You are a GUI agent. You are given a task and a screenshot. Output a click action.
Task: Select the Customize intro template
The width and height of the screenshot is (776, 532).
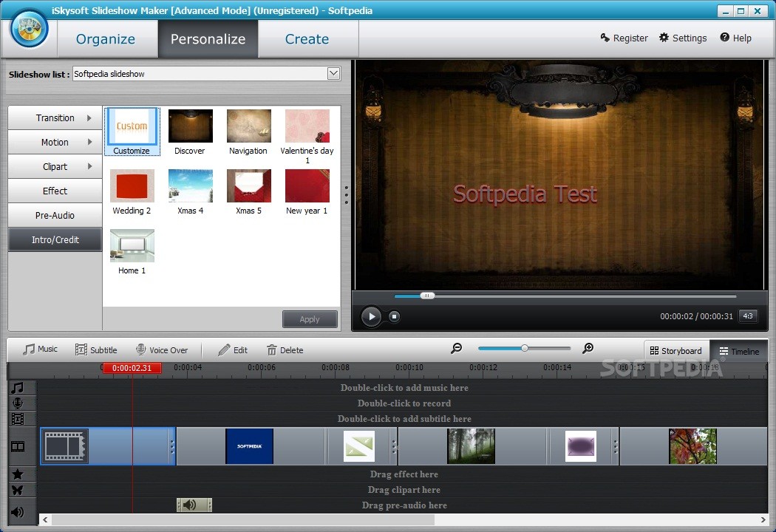point(132,132)
